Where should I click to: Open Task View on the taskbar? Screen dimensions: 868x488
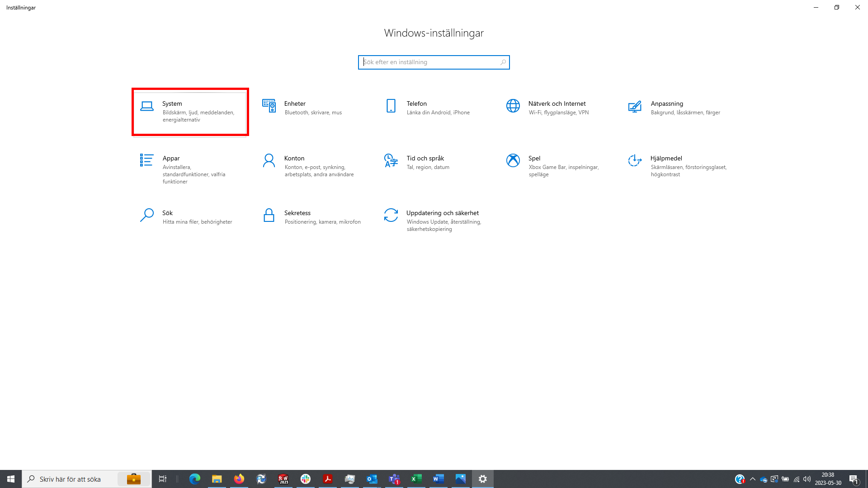click(x=163, y=479)
